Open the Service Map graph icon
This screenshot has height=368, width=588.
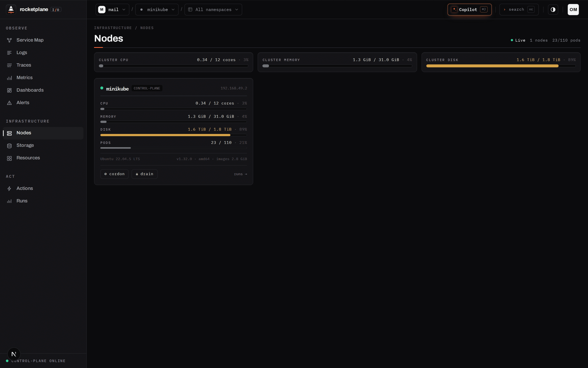9,40
